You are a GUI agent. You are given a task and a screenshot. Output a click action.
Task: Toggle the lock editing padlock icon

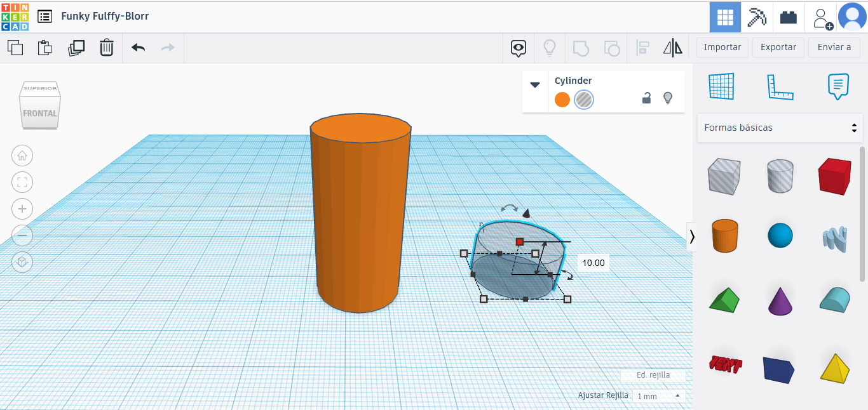tap(646, 98)
